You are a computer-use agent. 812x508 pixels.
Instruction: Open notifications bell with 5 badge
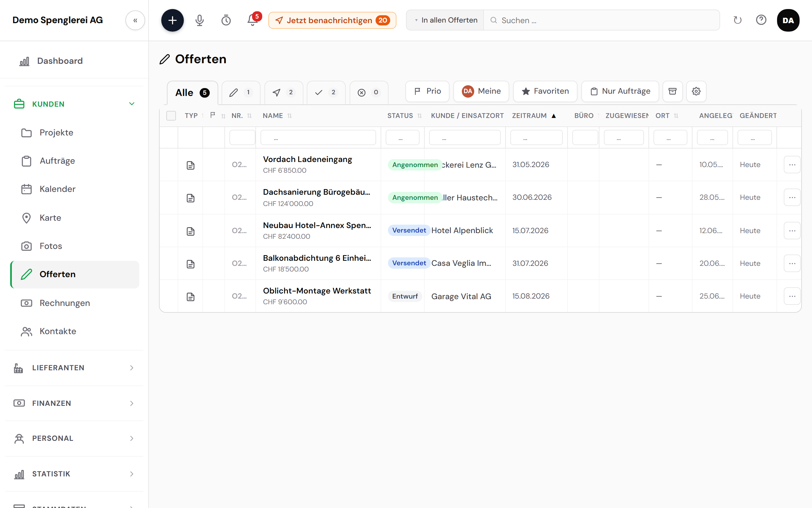[x=253, y=19]
